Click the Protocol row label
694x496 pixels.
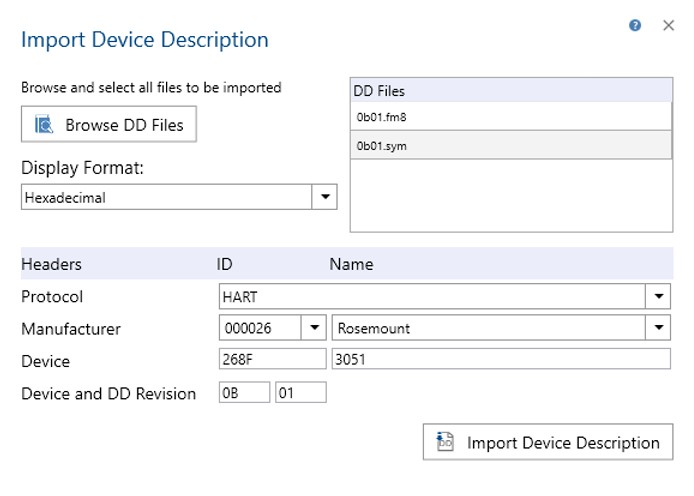pos(52,296)
